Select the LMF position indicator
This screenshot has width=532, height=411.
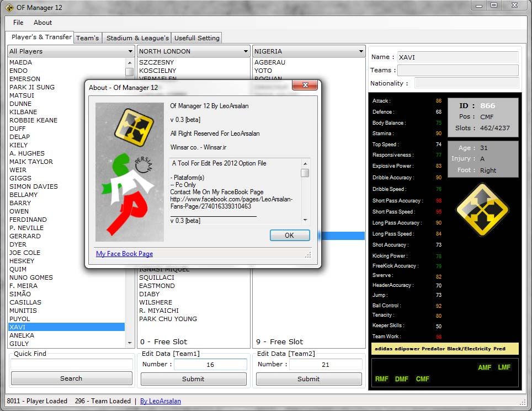tap(504, 367)
